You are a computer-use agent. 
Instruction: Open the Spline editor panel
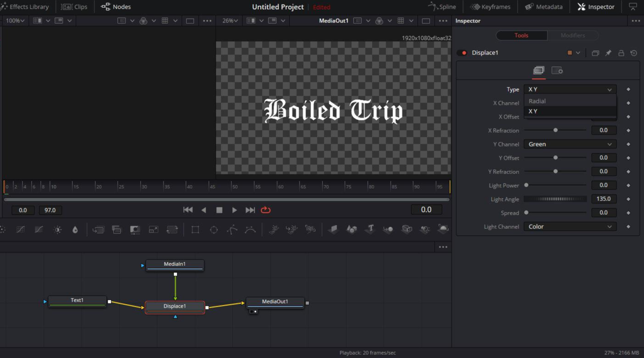pos(442,7)
